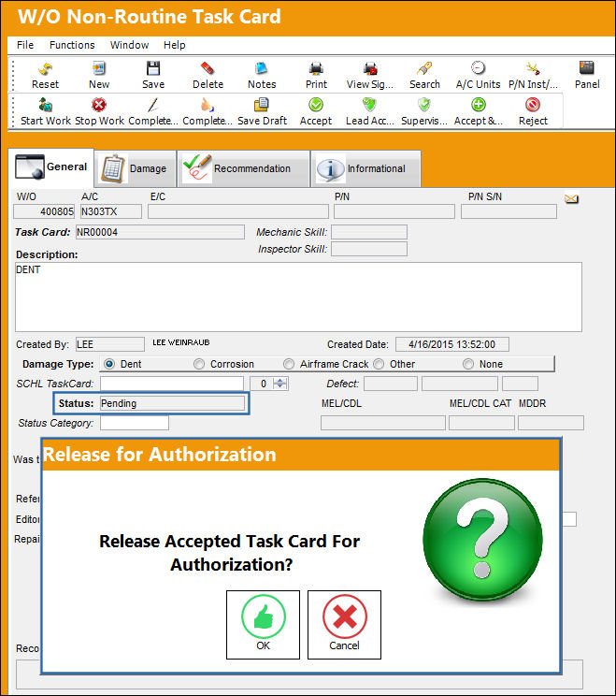The width and height of the screenshot is (616, 696).
Task: Create a new task card with New
Action: [x=99, y=76]
